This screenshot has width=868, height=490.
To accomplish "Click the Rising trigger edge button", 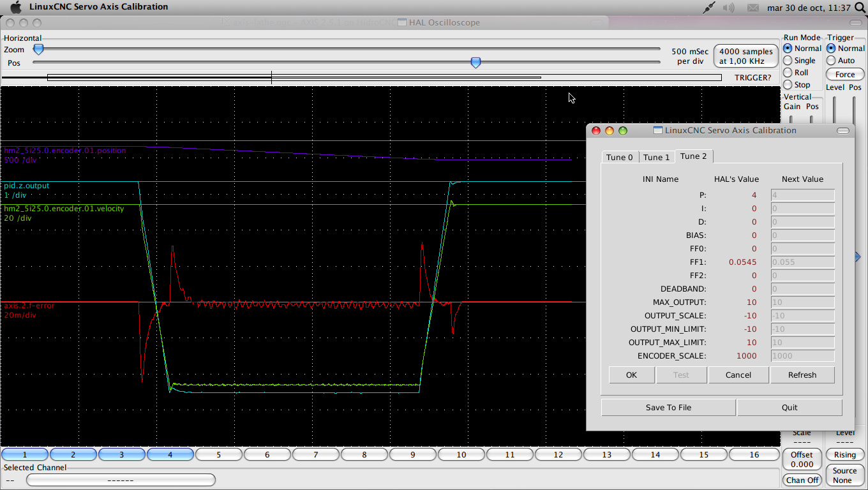I will tap(845, 455).
